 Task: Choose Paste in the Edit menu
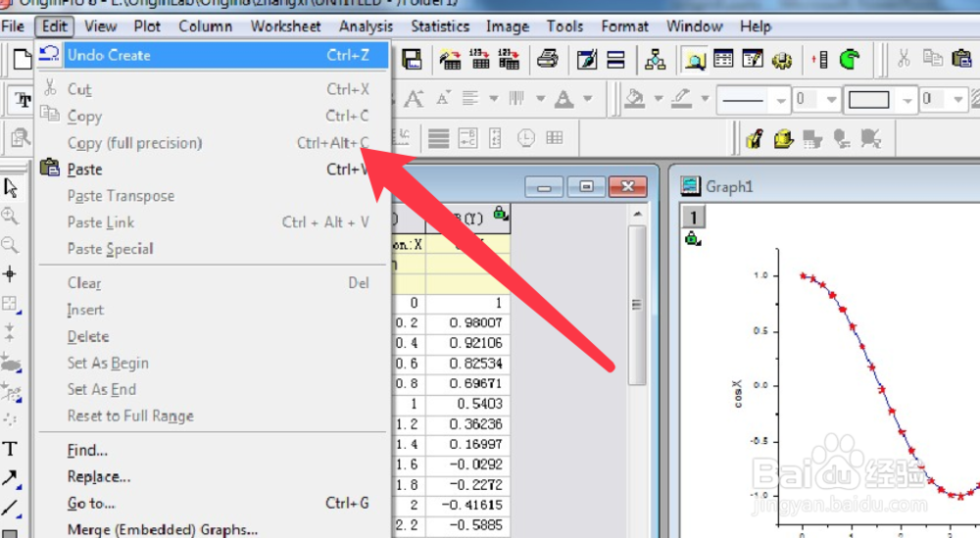pyautogui.click(x=213, y=170)
